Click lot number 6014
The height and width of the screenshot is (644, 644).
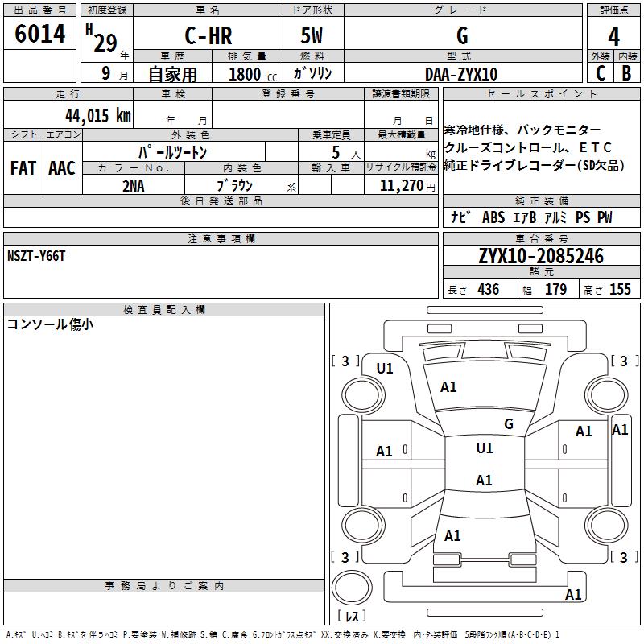pos(39,34)
